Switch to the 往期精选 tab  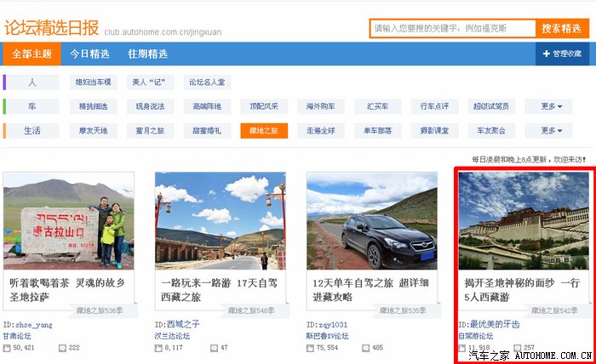pos(147,54)
